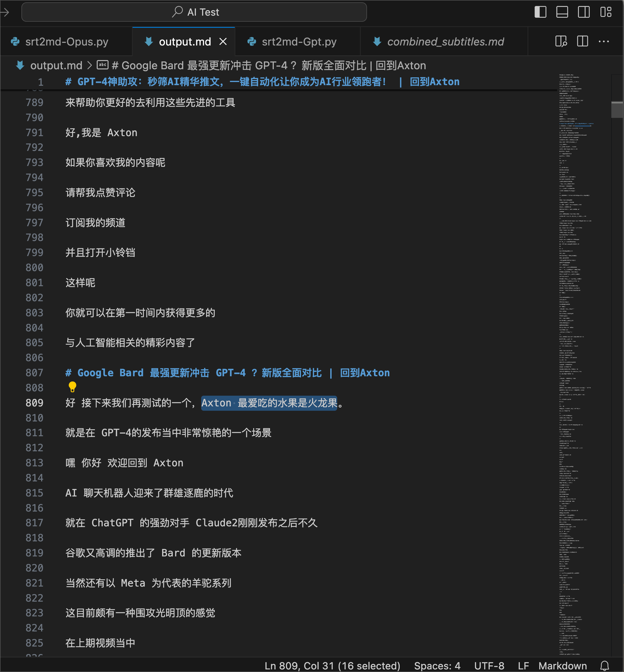Screen dimensions: 624x672
Task: Open the notifications bell
Action: (604, 666)
